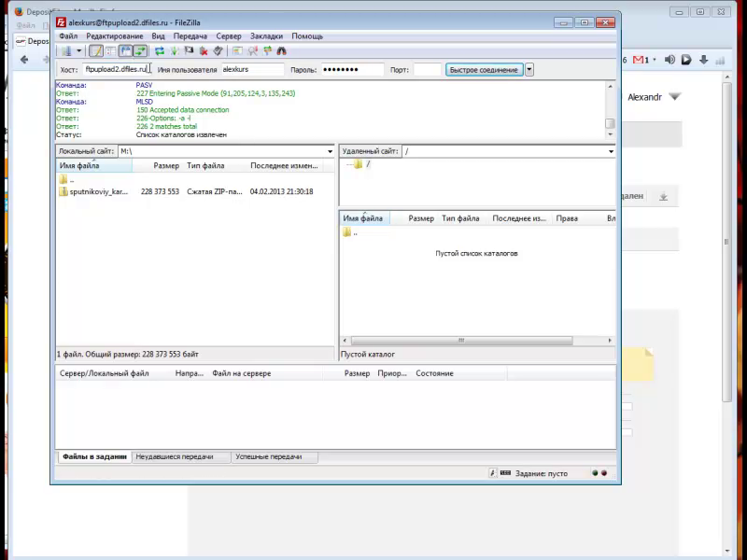Open the Передача menu

[190, 36]
